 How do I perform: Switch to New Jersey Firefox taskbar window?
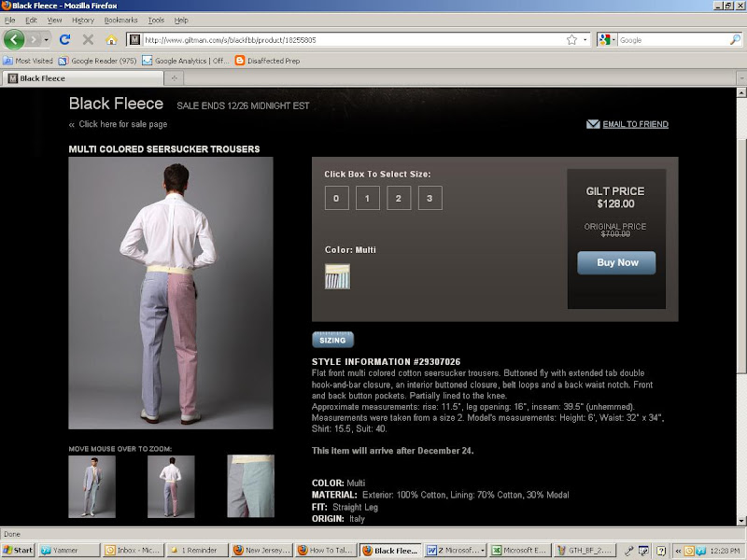(x=261, y=550)
